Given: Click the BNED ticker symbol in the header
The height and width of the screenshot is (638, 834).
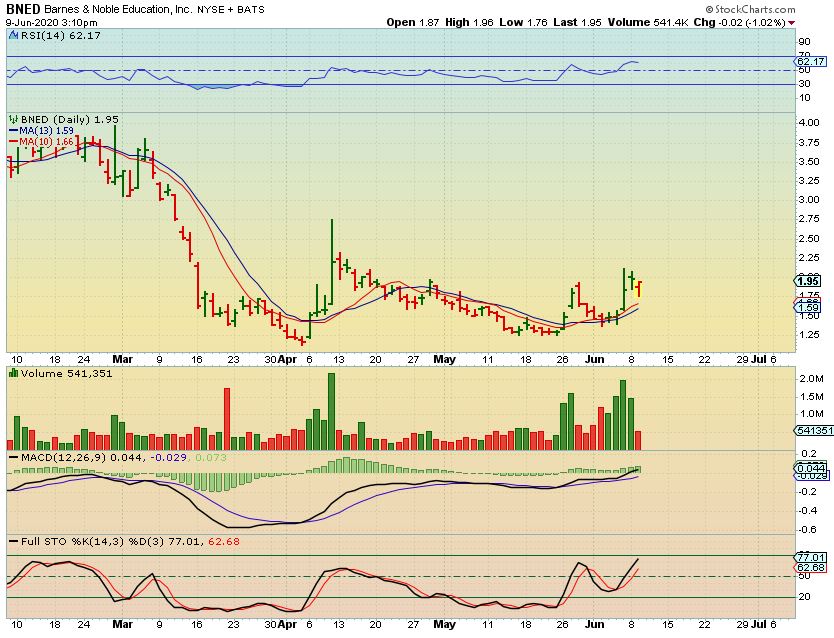Looking at the screenshot, I should (x=23, y=9).
